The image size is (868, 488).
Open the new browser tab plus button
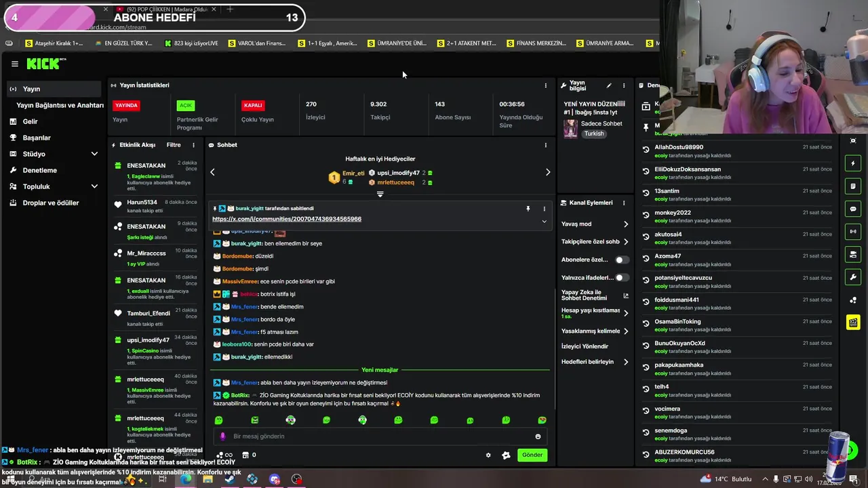(x=229, y=9)
